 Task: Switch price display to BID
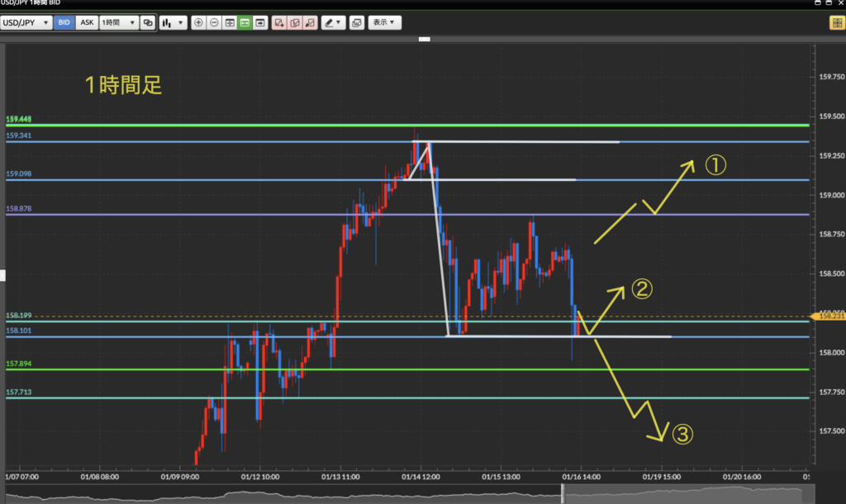click(x=64, y=23)
